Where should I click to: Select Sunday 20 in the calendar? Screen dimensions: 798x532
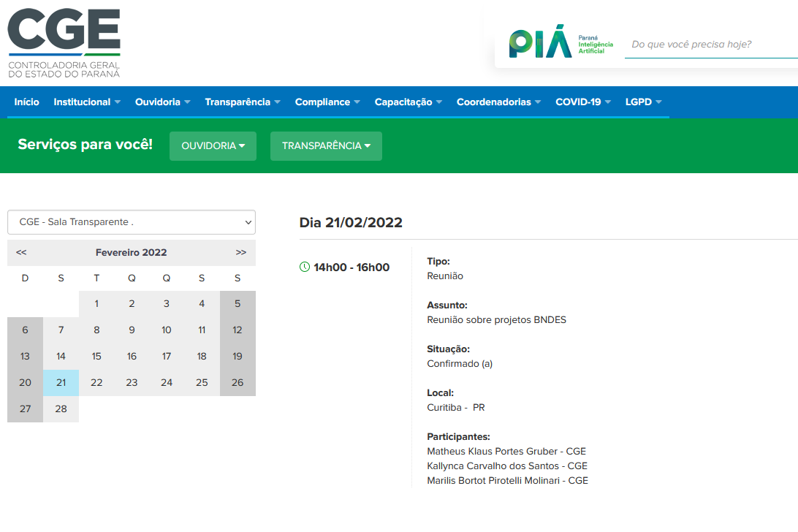25,383
